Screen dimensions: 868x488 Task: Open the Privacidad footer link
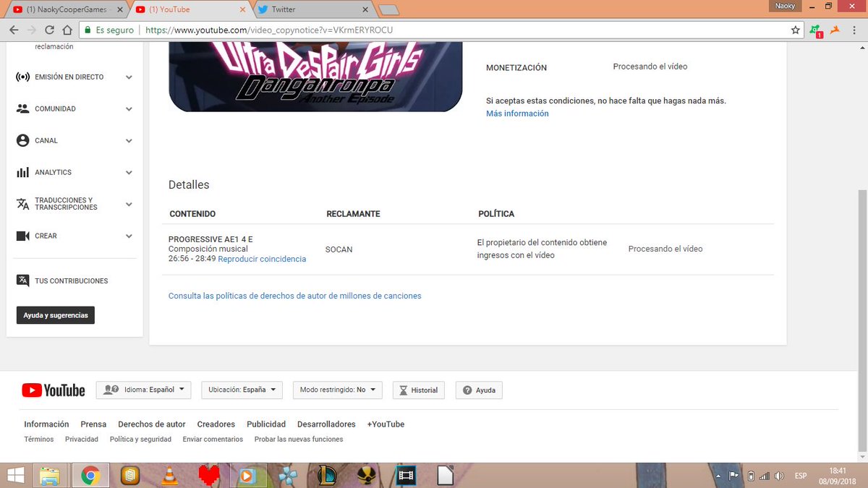coord(82,439)
